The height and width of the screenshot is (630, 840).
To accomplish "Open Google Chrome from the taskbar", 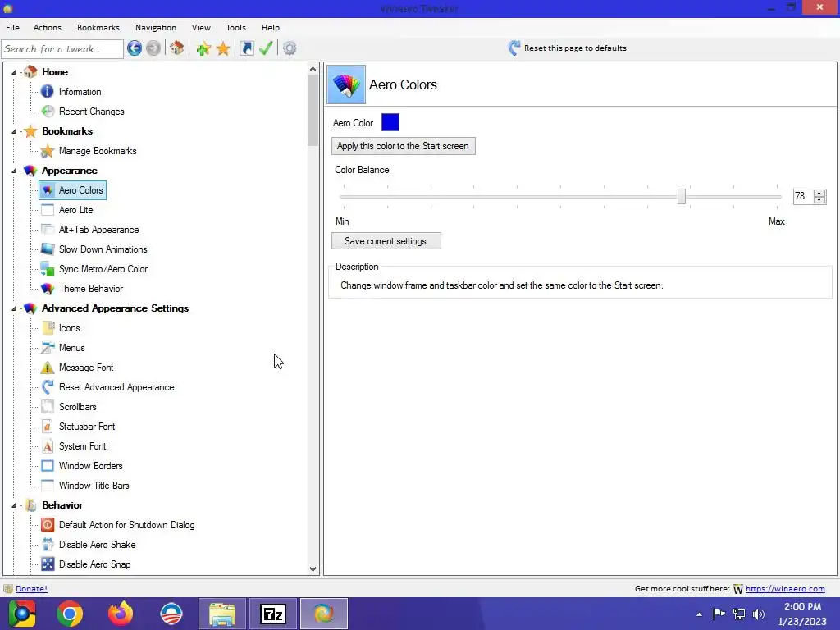I will [x=70, y=614].
